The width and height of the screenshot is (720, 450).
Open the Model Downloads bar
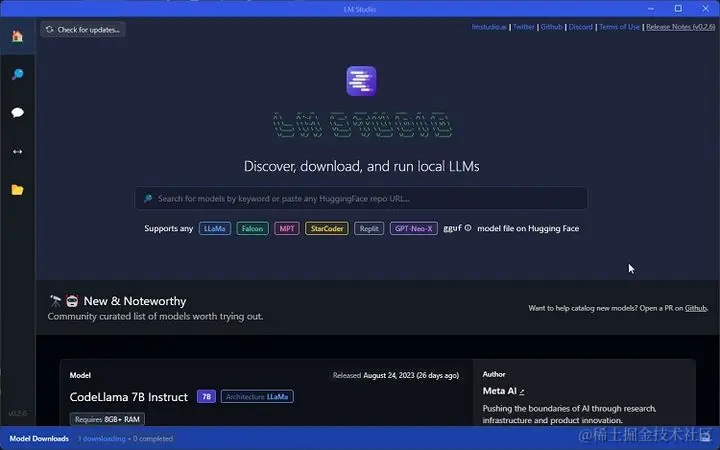tap(360, 439)
